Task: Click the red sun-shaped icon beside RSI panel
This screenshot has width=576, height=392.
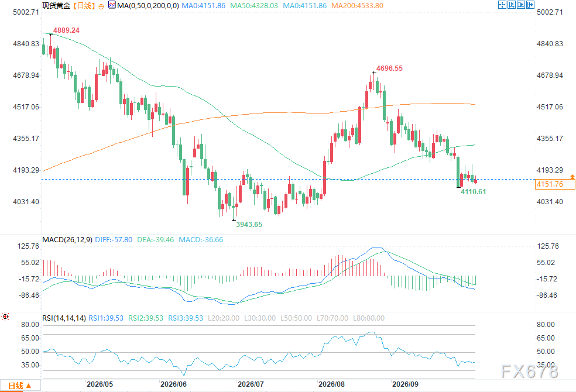Action: [5, 317]
